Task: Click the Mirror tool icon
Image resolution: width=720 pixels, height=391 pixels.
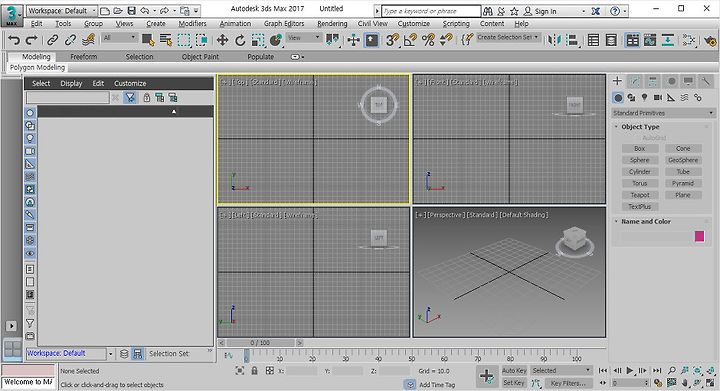Action: pos(554,40)
